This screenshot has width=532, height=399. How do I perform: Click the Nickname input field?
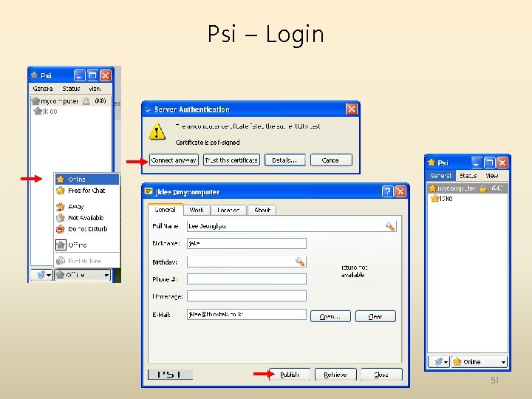[x=247, y=243]
